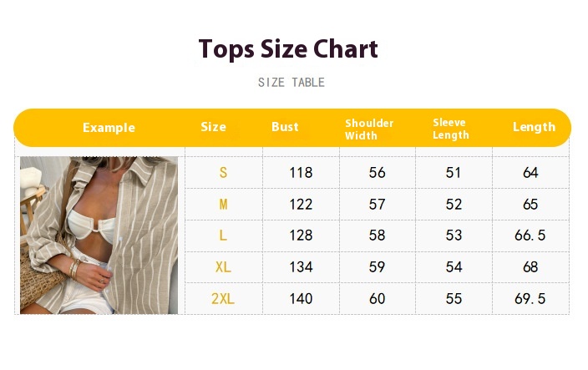Select the Bust column header
The height and width of the screenshot is (370, 588).
pos(285,127)
